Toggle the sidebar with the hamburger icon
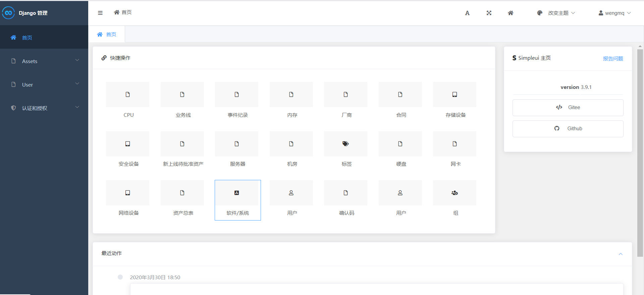 pyautogui.click(x=100, y=13)
